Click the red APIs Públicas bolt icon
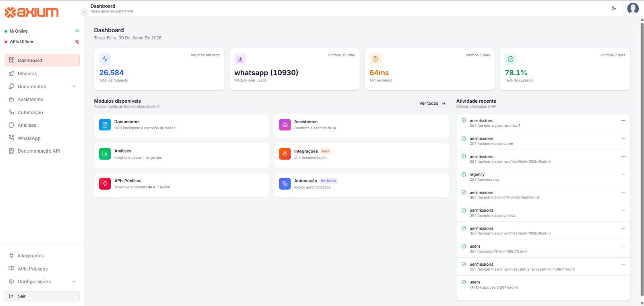The image size is (644, 306). coord(105,184)
